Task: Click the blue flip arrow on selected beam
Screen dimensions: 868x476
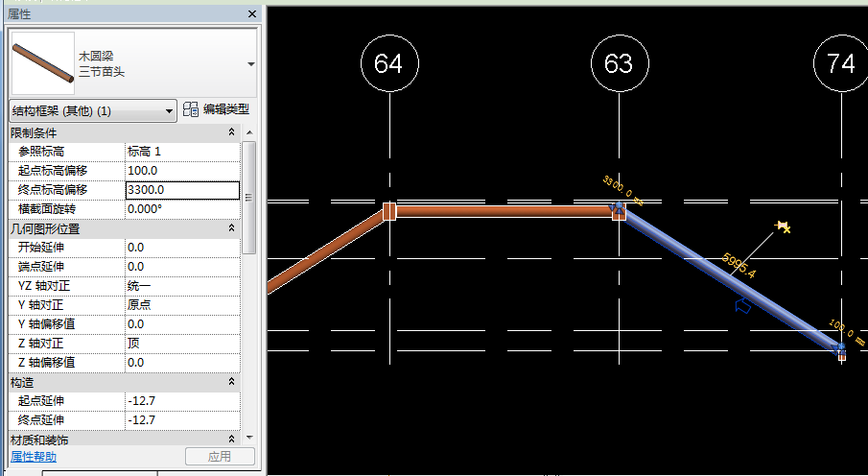Action: 741,306
